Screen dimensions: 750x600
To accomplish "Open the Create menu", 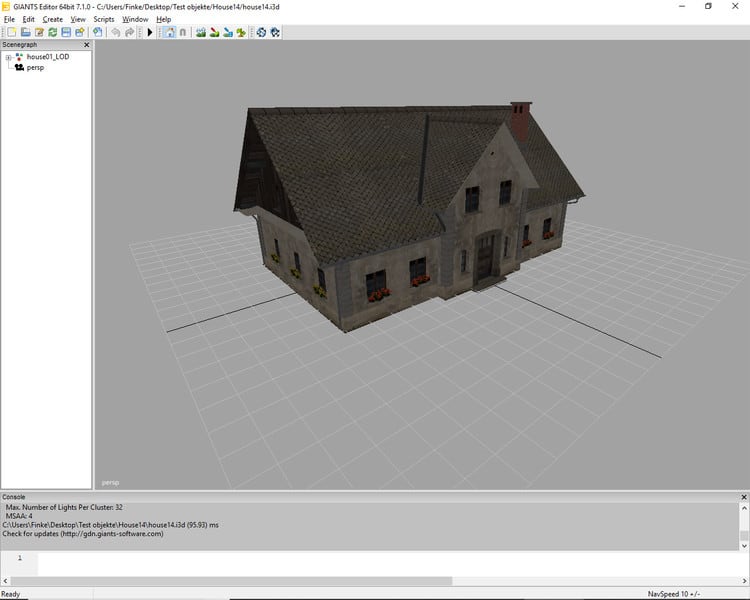I will coord(52,19).
